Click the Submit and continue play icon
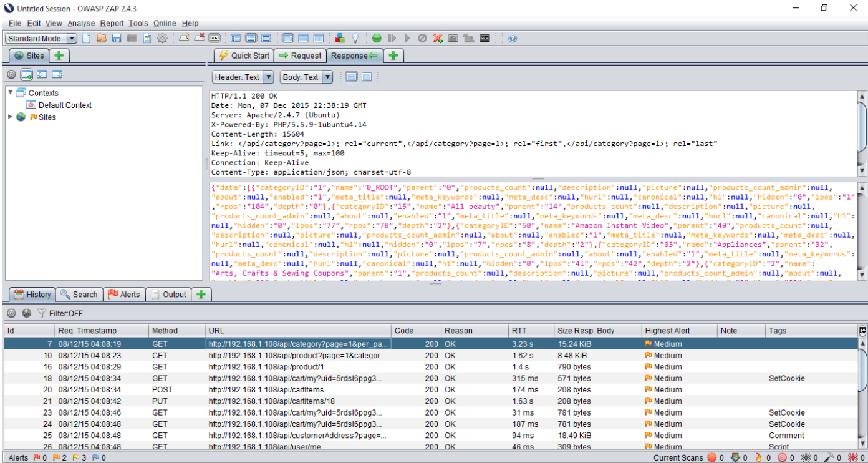This screenshot has height=463, width=868. pyautogui.click(x=407, y=38)
